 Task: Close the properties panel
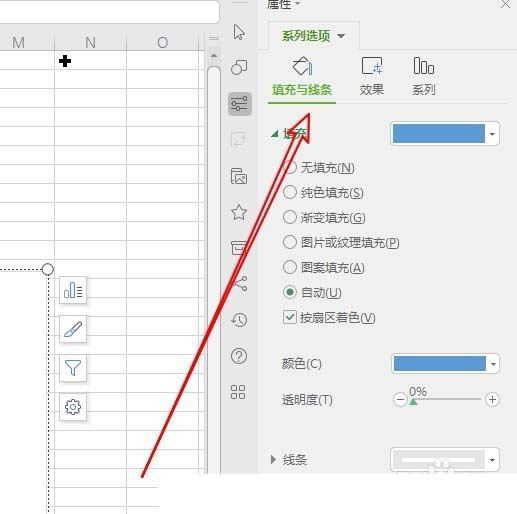pos(506,4)
